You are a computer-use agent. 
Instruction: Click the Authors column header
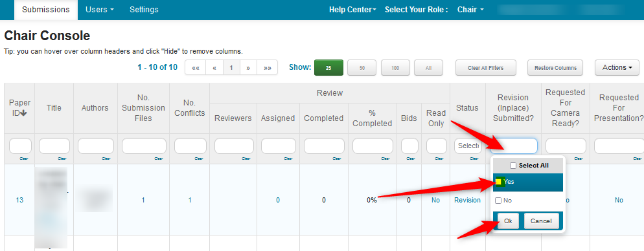click(95, 108)
